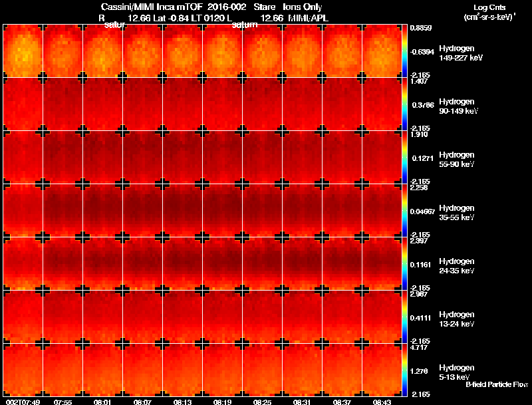Image resolution: width=532 pixels, height=405 pixels.
Task: Click the 55-90 keV image panel at 08:37
Action: tap(342, 157)
